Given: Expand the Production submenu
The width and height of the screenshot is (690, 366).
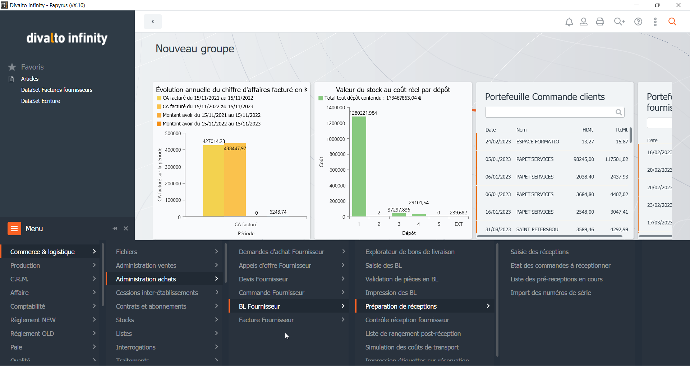Looking at the screenshot, I should click(x=94, y=265).
